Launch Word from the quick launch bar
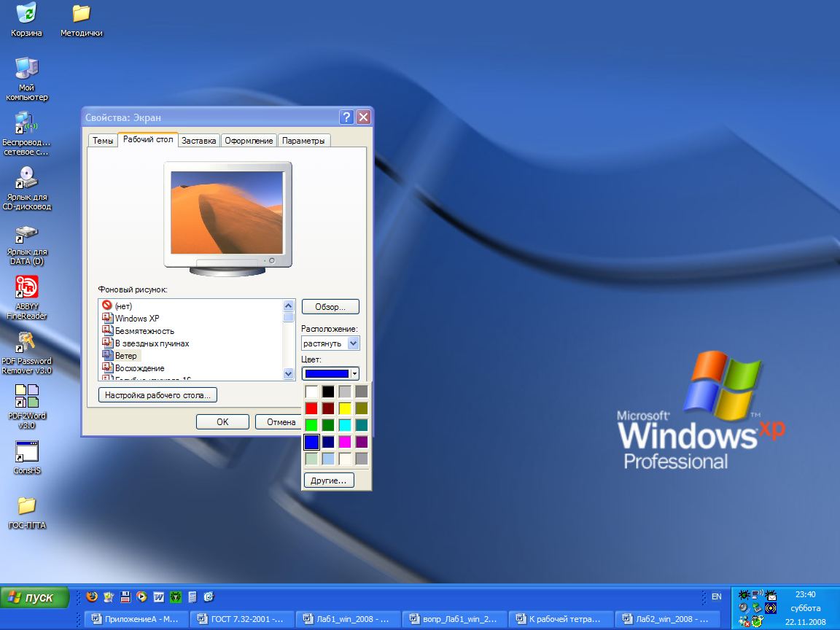The image size is (840, 630). pos(158,596)
